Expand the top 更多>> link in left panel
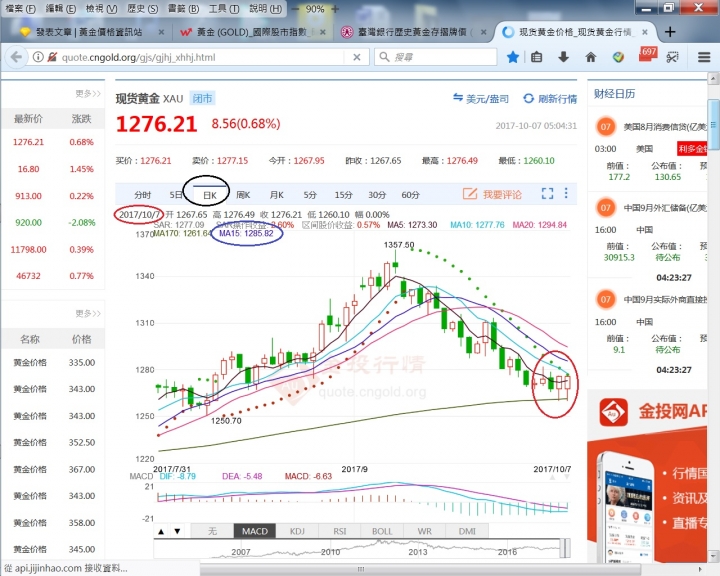Image resolution: width=720 pixels, height=576 pixels. (88, 94)
